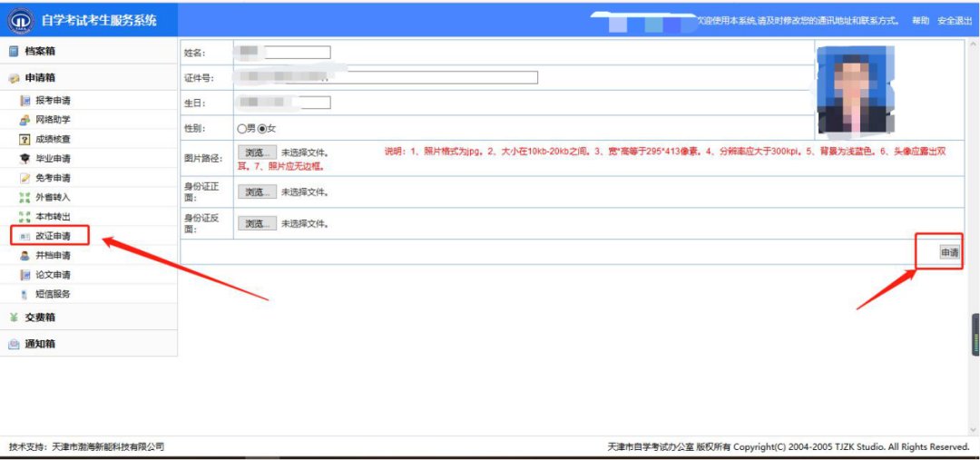
Task: Click the scrollbar down arrow
Action: [973, 430]
